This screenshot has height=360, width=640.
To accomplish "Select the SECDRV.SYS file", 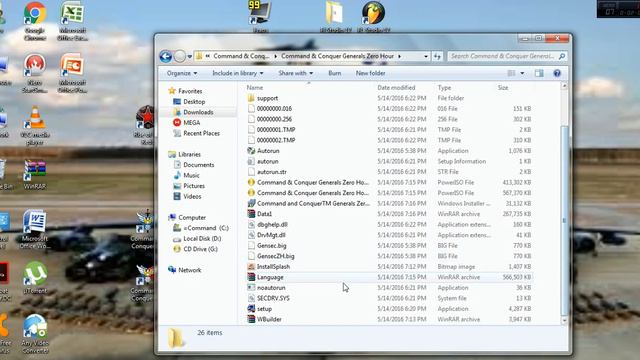I will point(273,298).
